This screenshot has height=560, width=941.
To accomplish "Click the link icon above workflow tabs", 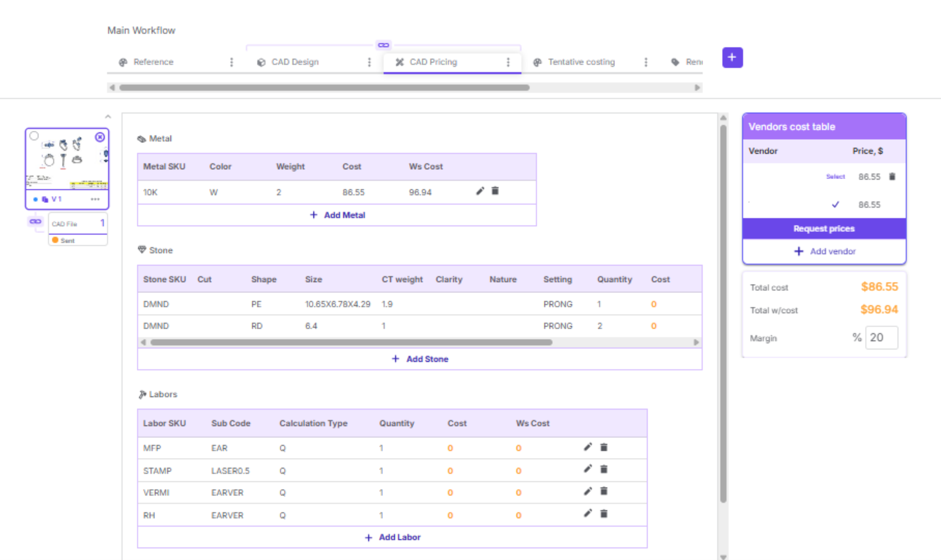I will 383,45.
